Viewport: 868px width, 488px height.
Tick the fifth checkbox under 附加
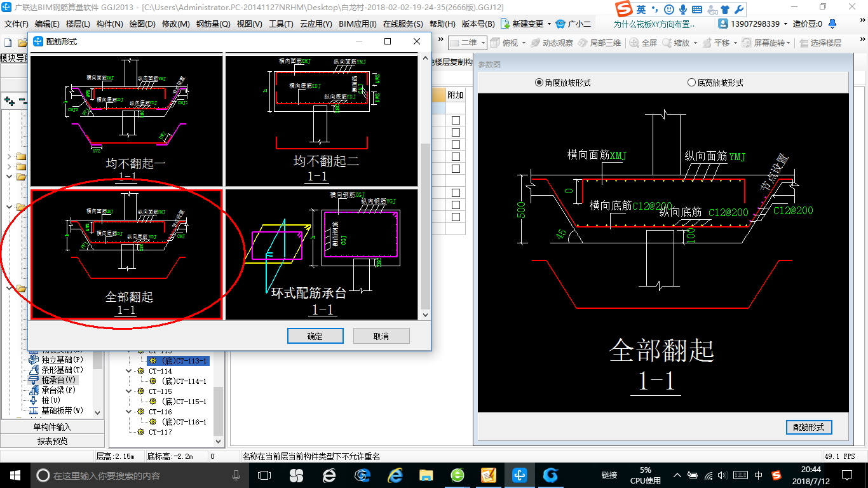tap(456, 169)
